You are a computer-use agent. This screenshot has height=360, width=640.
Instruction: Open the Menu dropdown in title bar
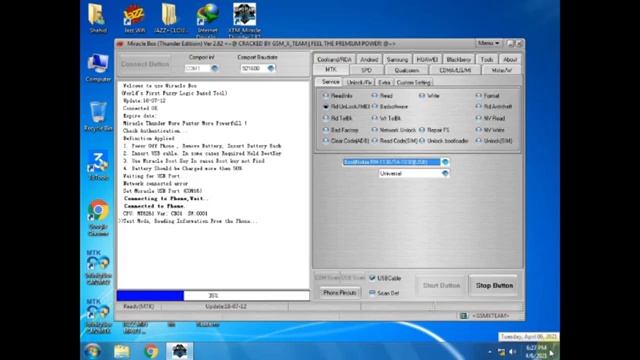tap(488, 43)
